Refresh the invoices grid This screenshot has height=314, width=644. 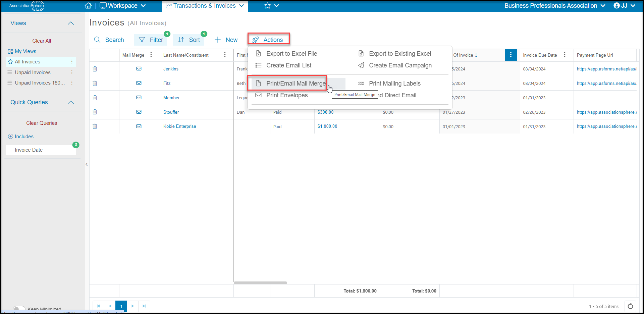tap(630, 306)
